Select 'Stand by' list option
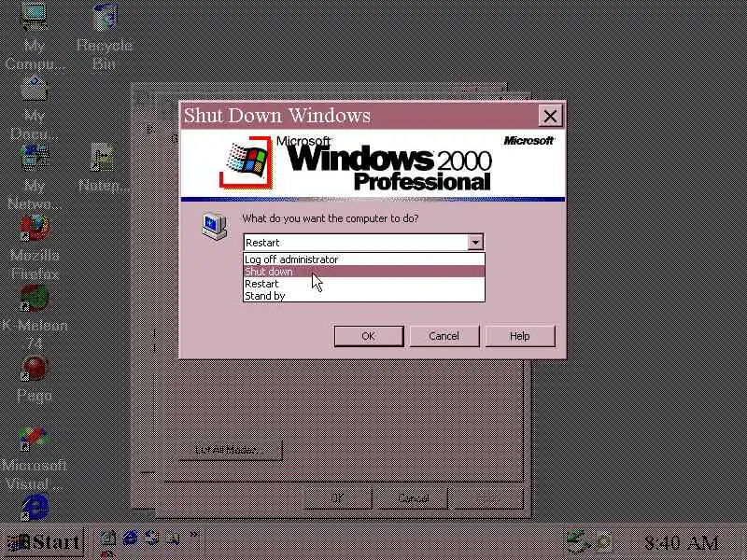747x560 pixels. (x=364, y=296)
